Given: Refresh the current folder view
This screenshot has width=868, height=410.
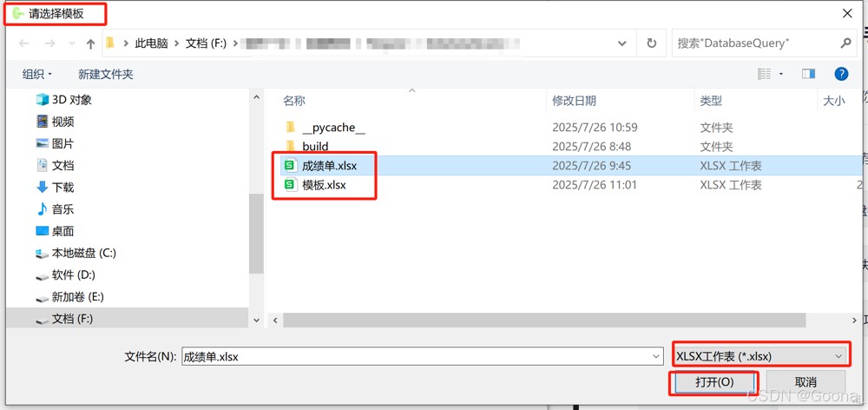Looking at the screenshot, I should coord(652,43).
